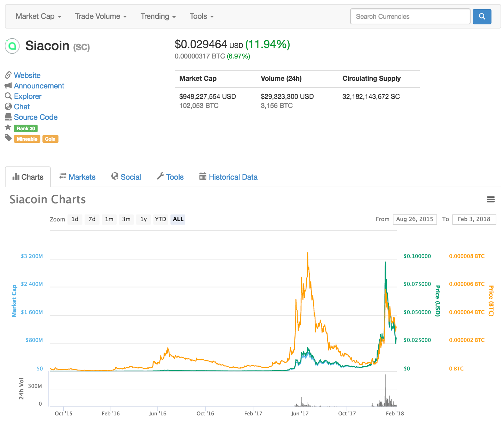Viewport: 504px width, 422px height.
Task: Toggle the Price (USD) axis series label
Action: point(438,301)
